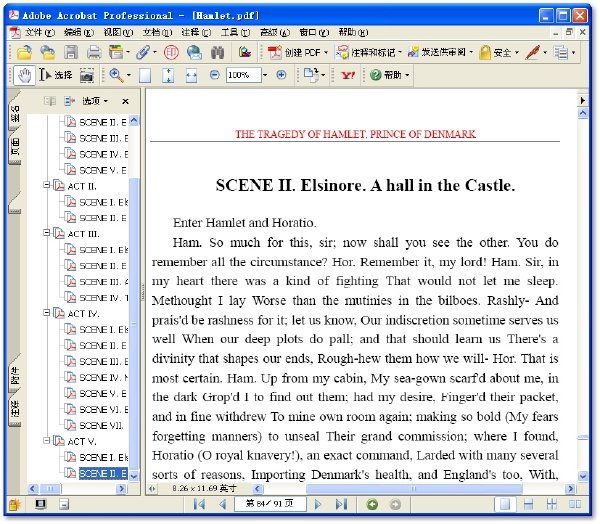Open the Tools menu
The image size is (600, 524).
(x=235, y=32)
